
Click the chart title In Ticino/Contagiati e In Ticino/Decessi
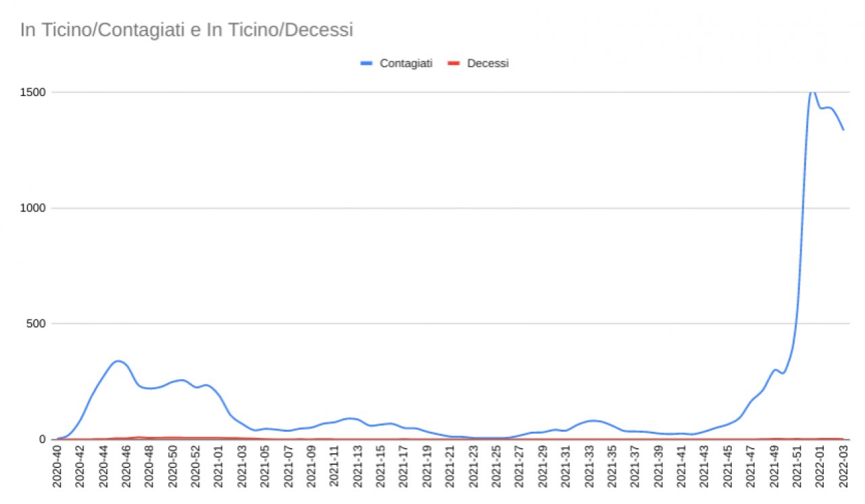pos(187,30)
